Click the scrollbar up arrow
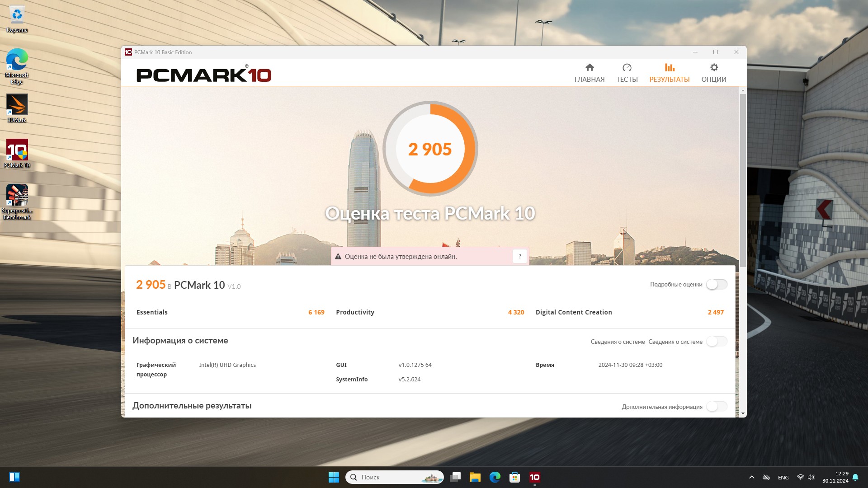This screenshot has width=868, height=488. point(743,91)
